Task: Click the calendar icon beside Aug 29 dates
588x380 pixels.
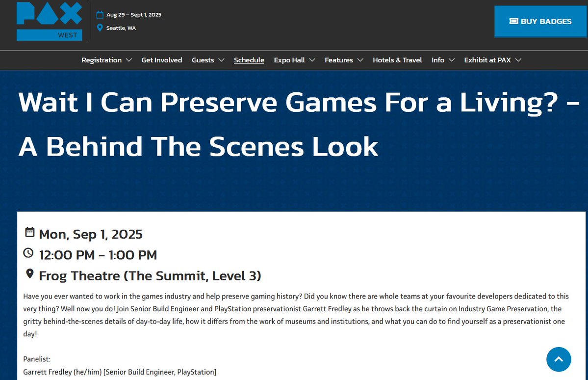Action: pos(100,15)
